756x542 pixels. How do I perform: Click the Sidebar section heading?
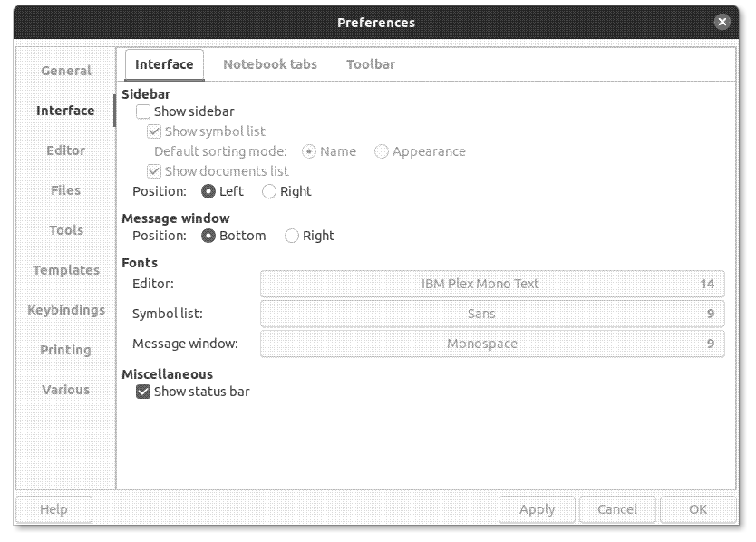(x=146, y=94)
